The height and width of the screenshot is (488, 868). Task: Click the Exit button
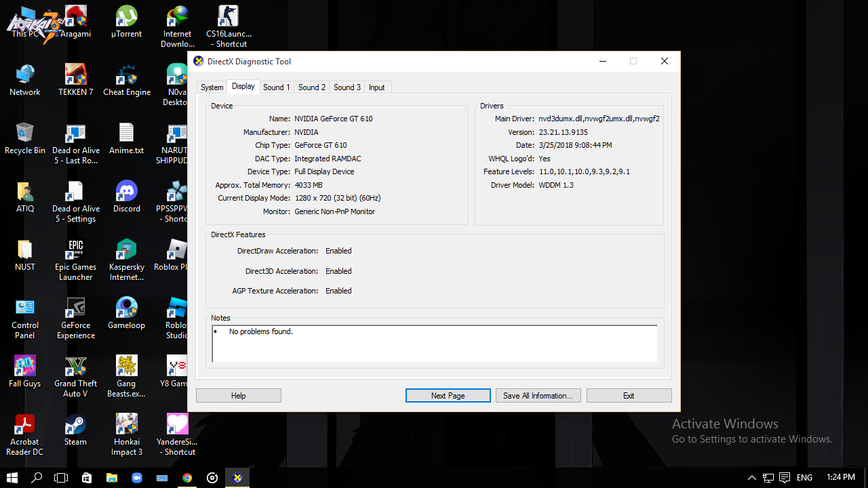[x=629, y=396]
